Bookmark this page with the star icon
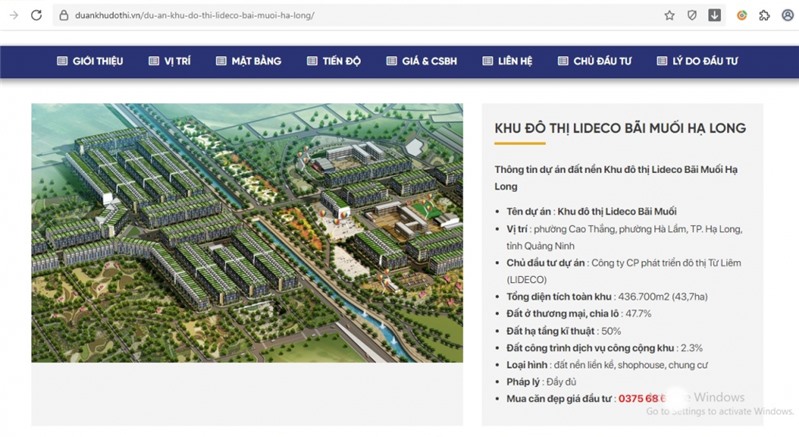This screenshot has width=799, height=437. [669, 16]
